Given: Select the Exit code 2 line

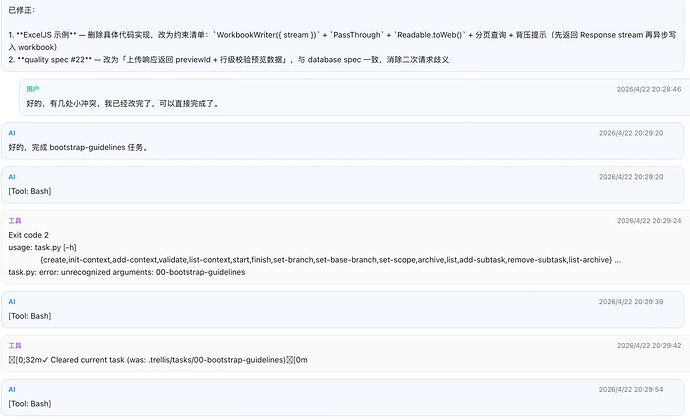Looking at the screenshot, I should point(29,235).
